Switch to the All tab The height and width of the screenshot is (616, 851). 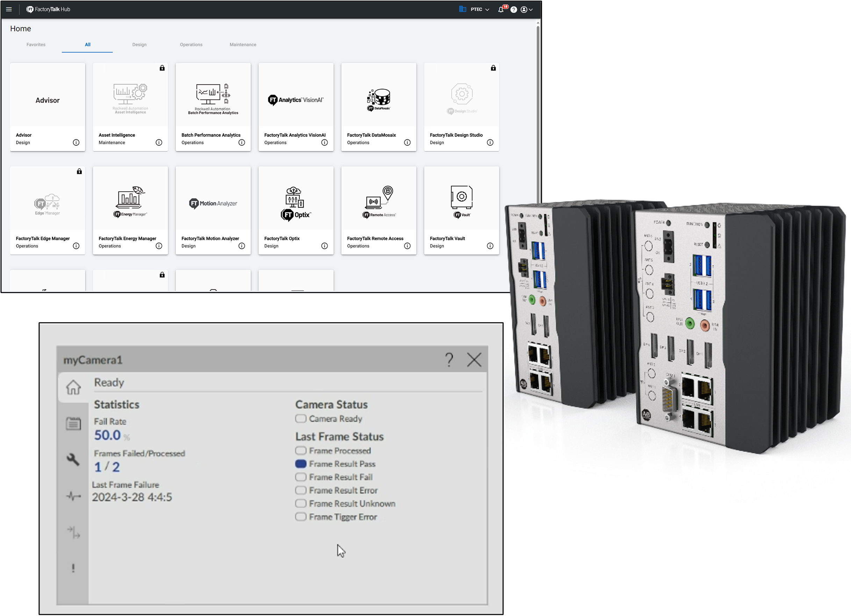click(87, 45)
